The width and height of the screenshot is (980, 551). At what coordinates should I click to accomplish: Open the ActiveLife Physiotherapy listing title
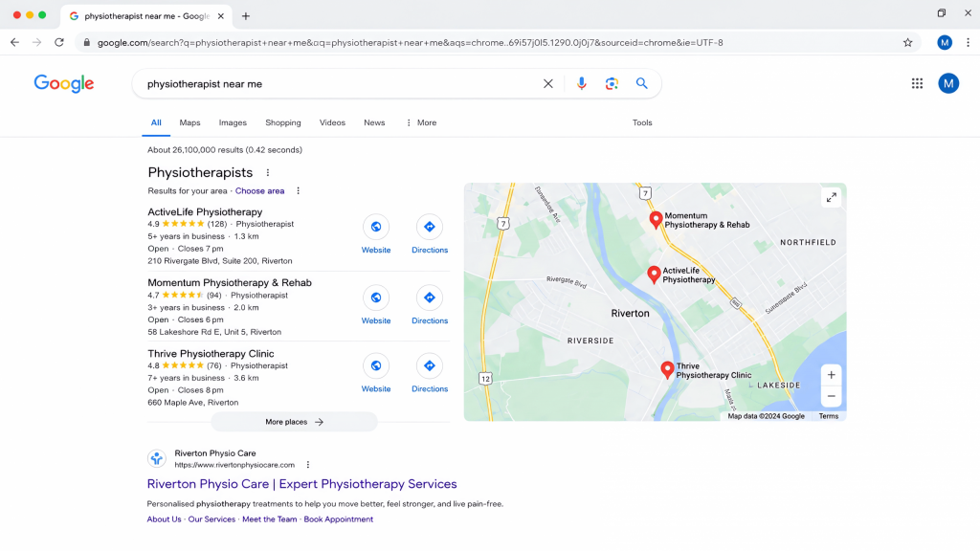[x=205, y=211]
